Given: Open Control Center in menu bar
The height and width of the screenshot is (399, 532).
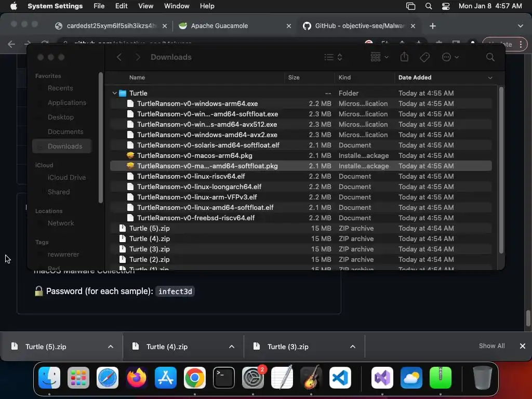Looking at the screenshot, I should click(x=445, y=6).
